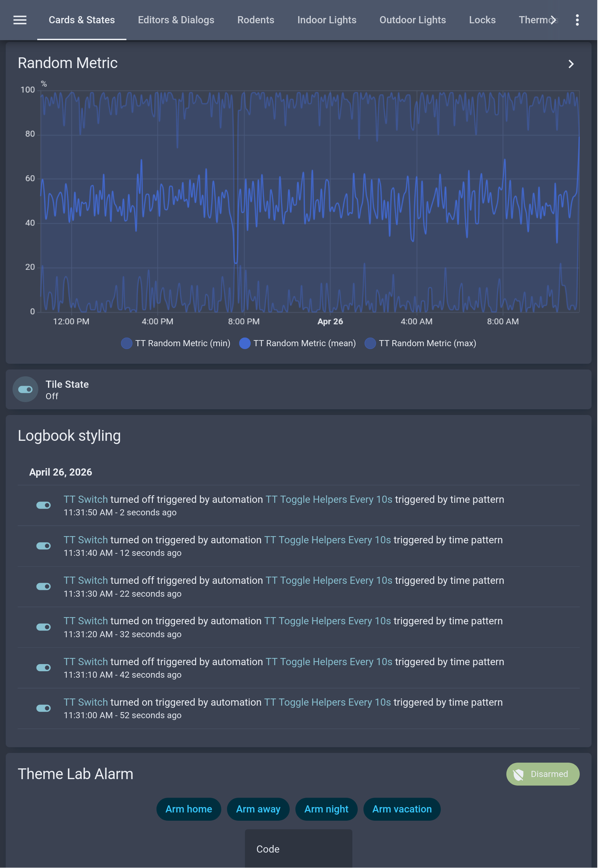The height and width of the screenshot is (868, 598).
Task: Click the 8:00 PM chart axis label
Action: 244,322
